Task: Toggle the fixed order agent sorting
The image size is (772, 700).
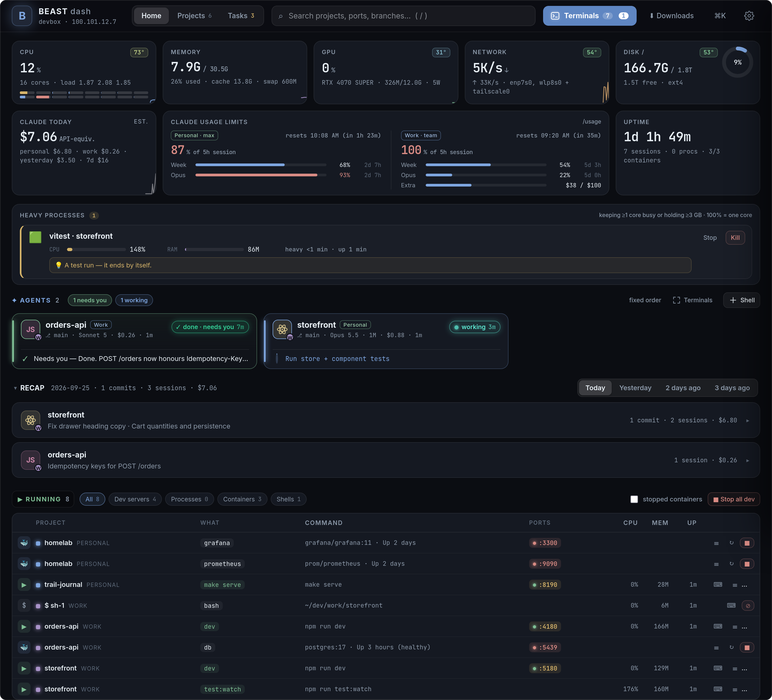Action: point(645,300)
